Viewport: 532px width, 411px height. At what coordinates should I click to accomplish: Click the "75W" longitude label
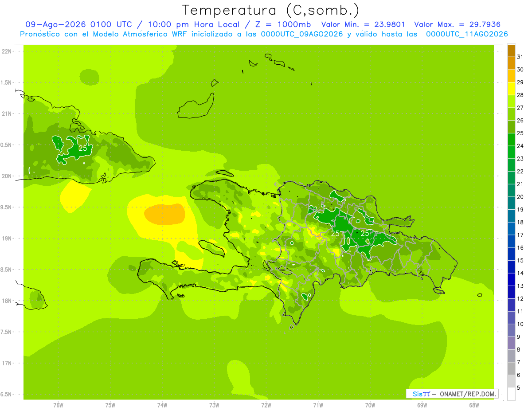110,405
